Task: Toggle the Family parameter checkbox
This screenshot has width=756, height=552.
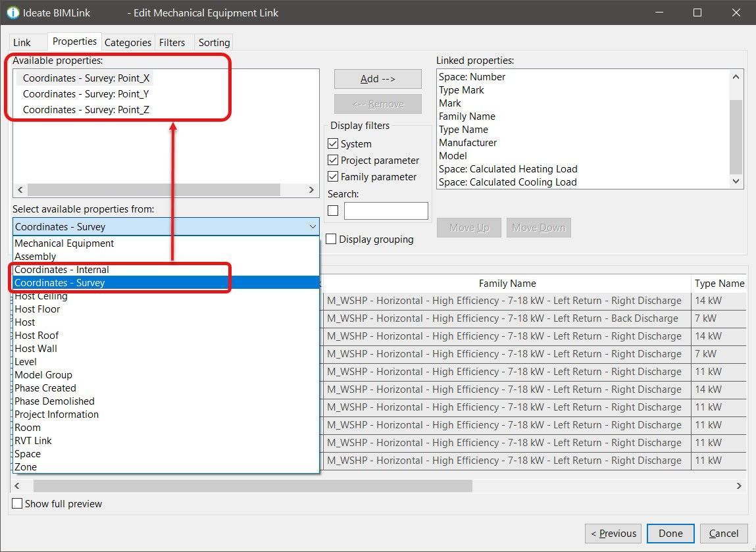Action: coord(333,176)
